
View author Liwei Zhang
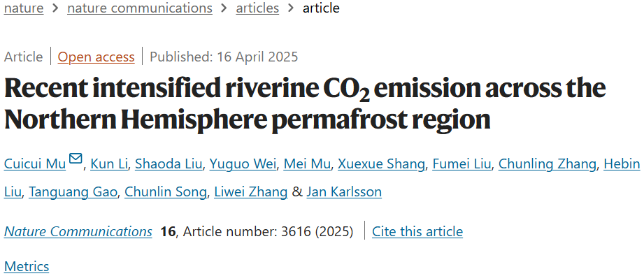click(251, 191)
